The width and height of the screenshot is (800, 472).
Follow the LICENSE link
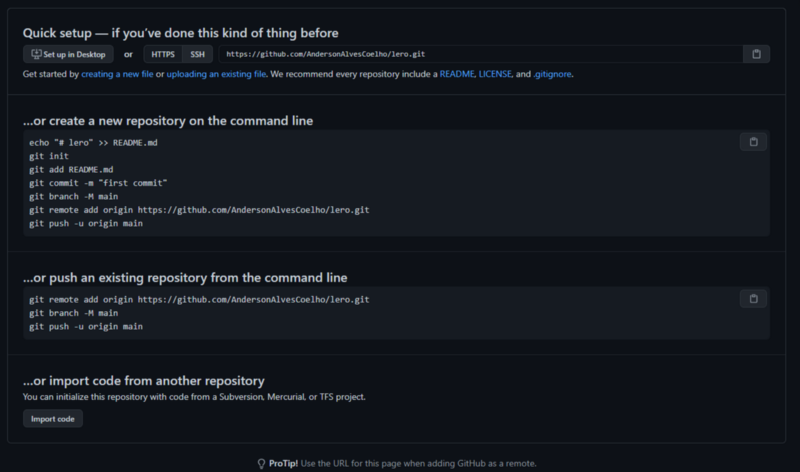click(495, 74)
